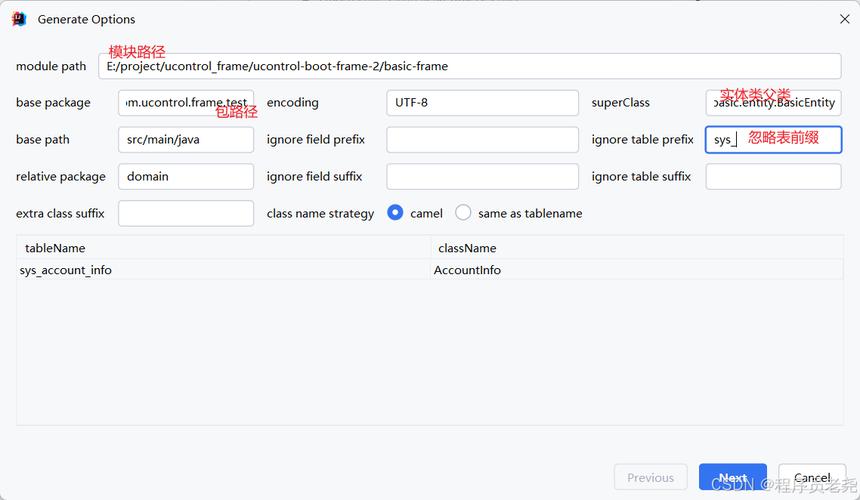Focus the relative package field domain
This screenshot has width=860, height=500.
click(186, 177)
